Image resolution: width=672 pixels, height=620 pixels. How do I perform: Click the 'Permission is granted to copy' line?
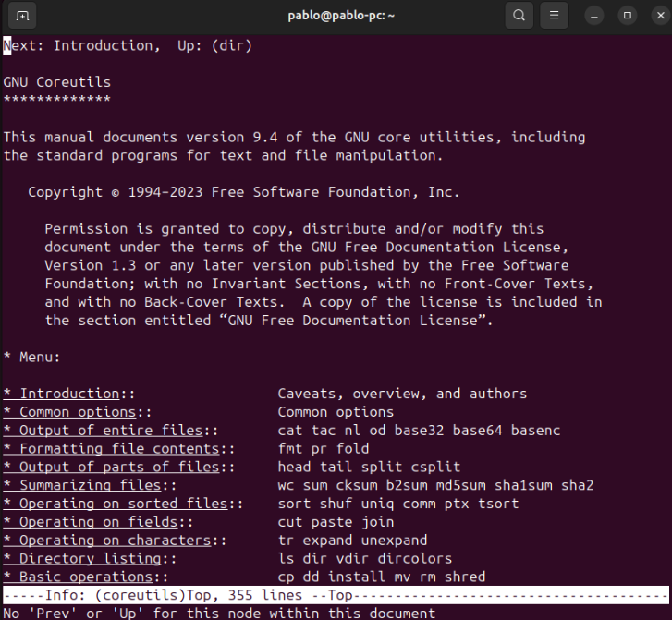click(x=294, y=229)
